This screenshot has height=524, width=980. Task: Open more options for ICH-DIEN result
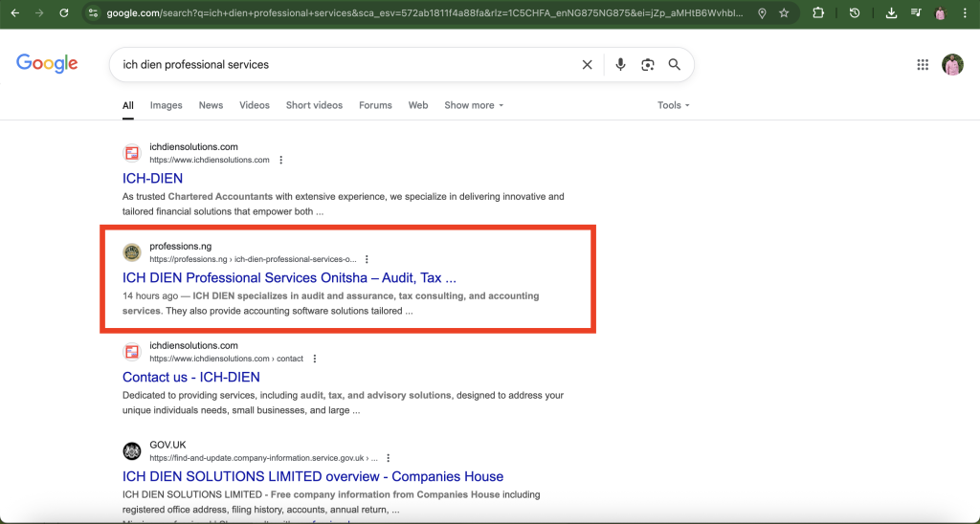point(280,160)
